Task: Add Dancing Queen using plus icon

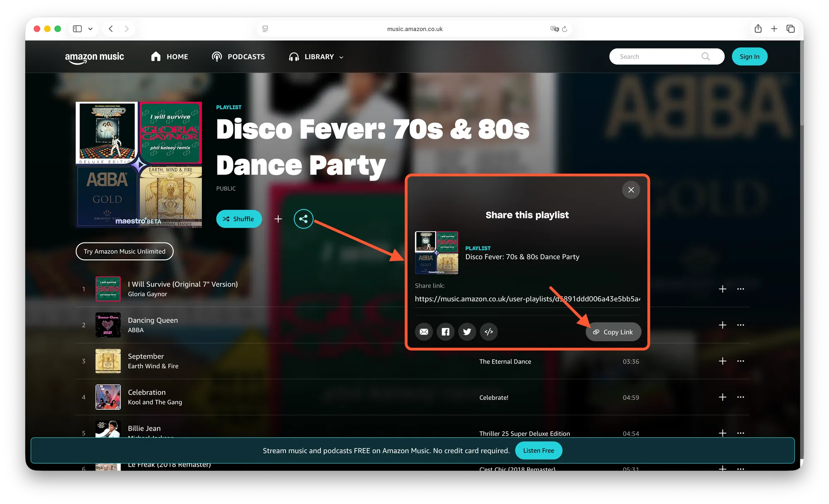Action: 722,325
